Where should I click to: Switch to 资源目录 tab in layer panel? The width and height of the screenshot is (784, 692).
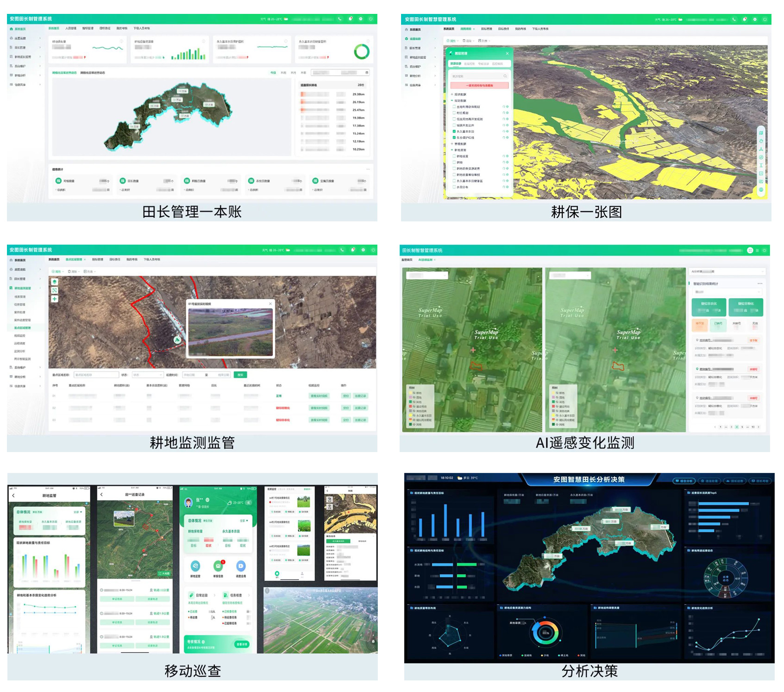(456, 63)
